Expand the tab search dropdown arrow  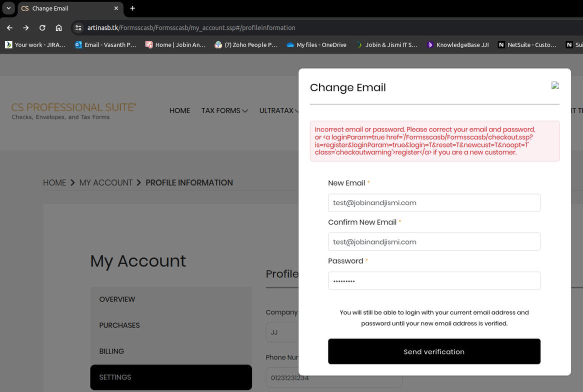pyautogui.click(x=8, y=8)
